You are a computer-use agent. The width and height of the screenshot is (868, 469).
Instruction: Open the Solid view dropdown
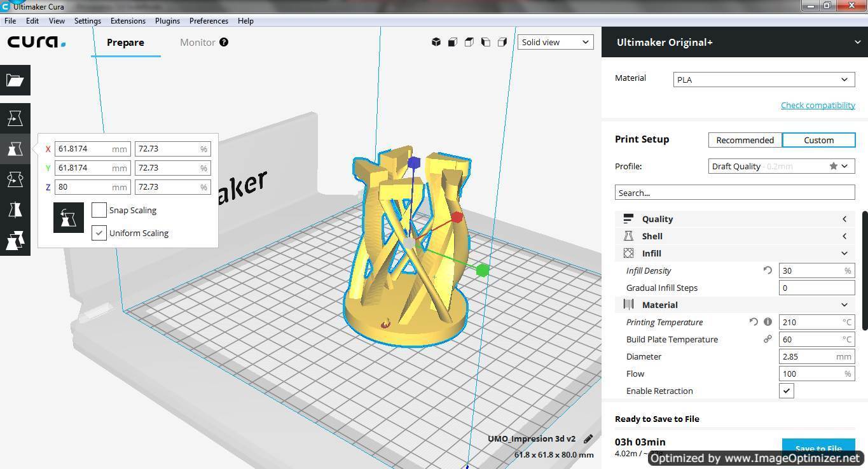[x=556, y=42]
